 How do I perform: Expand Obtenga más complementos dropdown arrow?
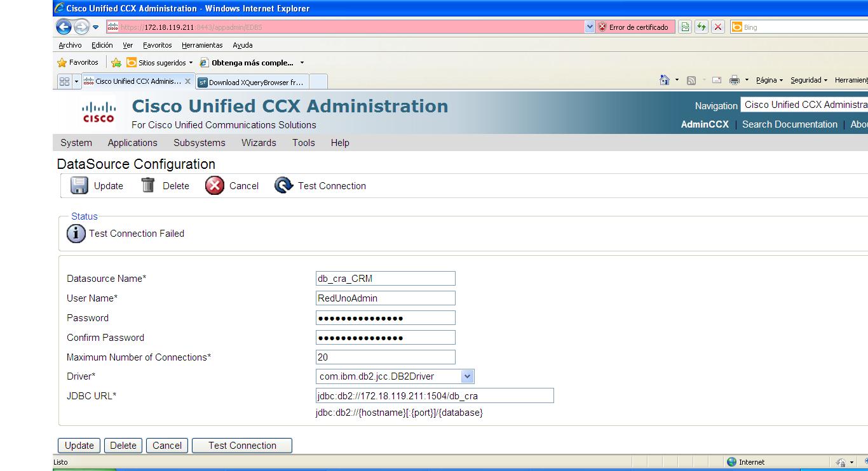302,63
